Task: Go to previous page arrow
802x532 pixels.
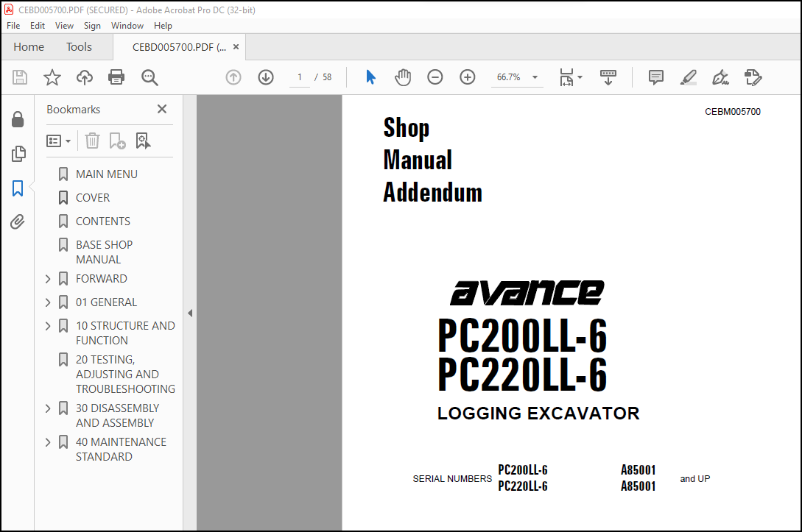Action: click(233, 77)
